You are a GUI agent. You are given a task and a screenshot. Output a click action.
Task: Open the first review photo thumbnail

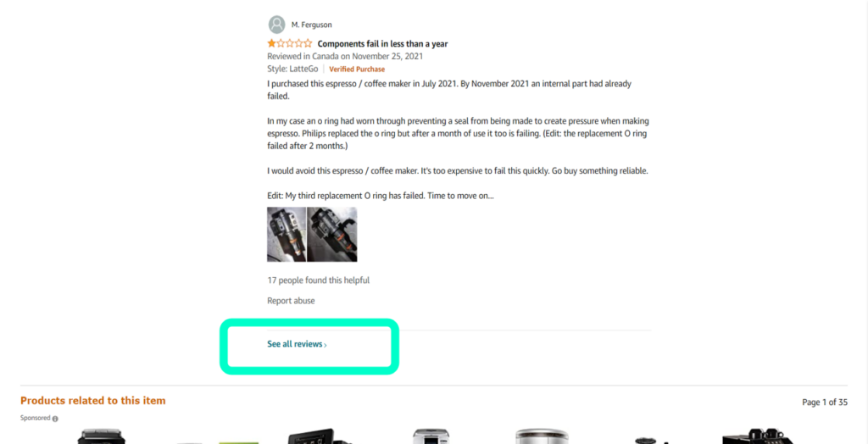(x=287, y=234)
